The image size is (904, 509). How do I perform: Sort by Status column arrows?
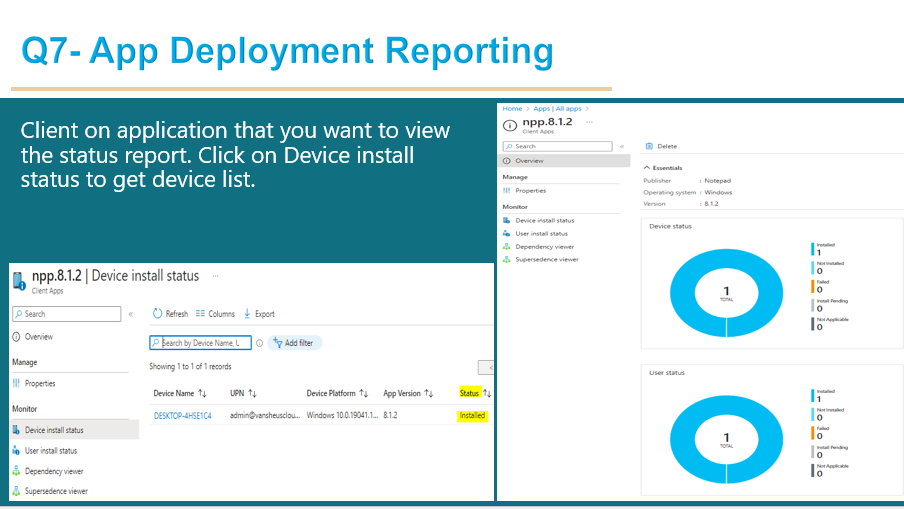[x=487, y=393]
